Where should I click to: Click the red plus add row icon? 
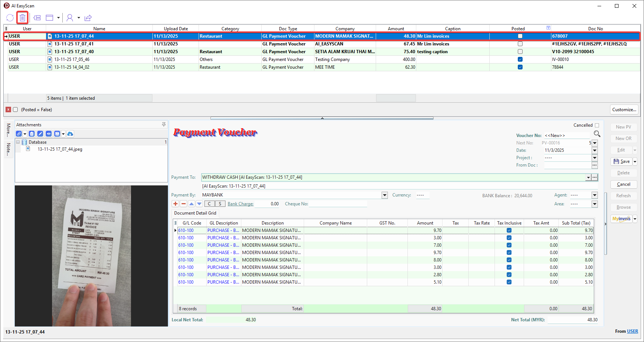(175, 204)
